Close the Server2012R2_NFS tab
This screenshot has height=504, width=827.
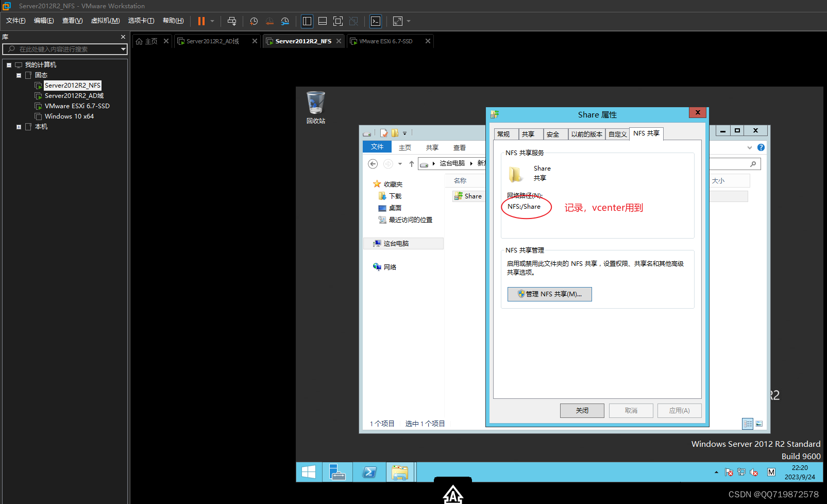coord(339,41)
